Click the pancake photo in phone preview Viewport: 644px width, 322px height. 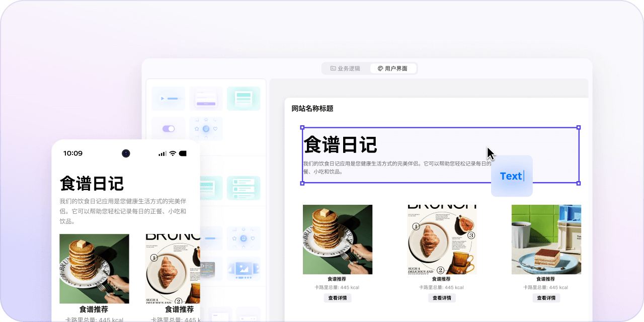point(94,269)
